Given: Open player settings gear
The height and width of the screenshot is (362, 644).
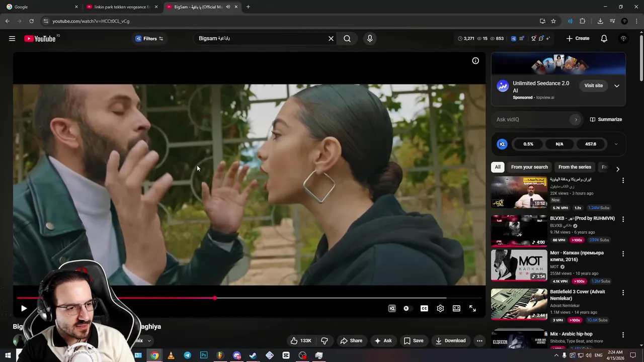Looking at the screenshot, I should pyautogui.click(x=440, y=309).
